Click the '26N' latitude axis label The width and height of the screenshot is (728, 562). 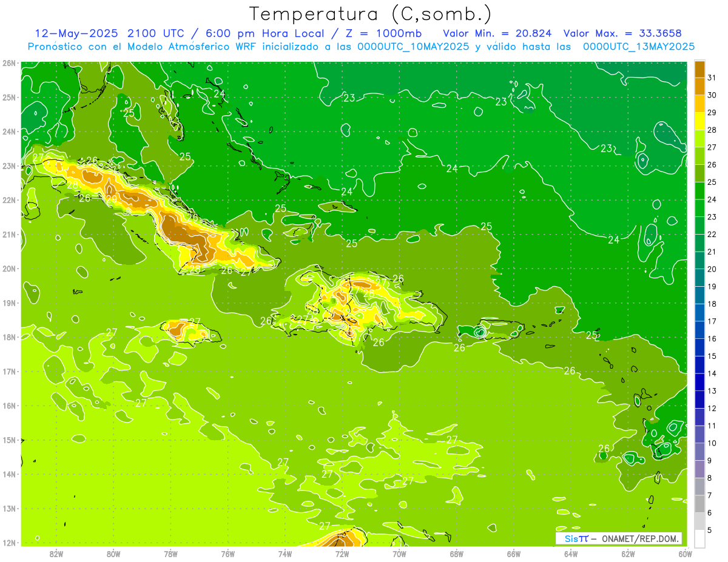[9, 63]
